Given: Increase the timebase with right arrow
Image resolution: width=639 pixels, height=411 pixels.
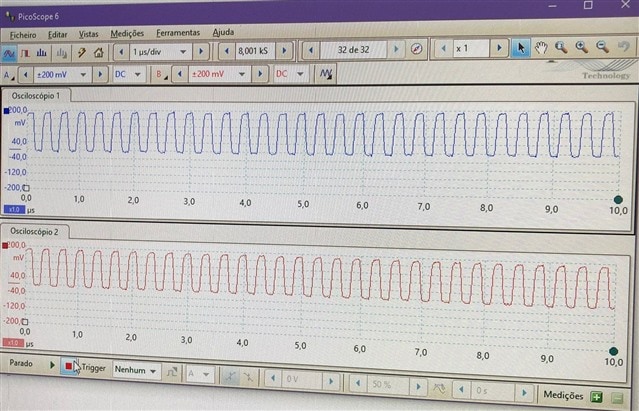Looking at the screenshot, I should pyautogui.click(x=201, y=51).
